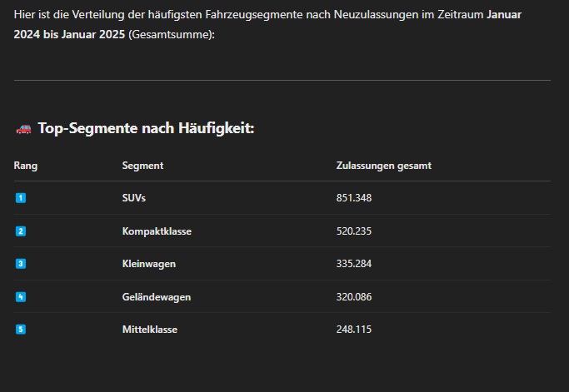Click the "Rang" column header
The width and height of the screenshot is (569, 392).
26,166
